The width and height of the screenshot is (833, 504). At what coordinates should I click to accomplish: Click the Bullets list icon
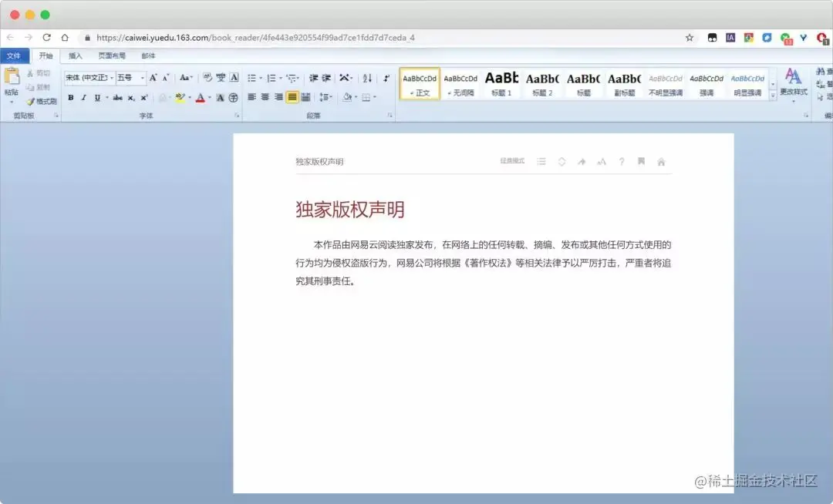251,78
